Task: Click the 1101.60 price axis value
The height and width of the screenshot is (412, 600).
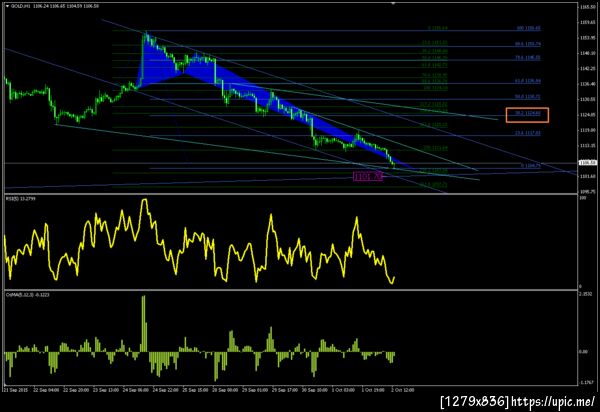Action: tap(587, 176)
